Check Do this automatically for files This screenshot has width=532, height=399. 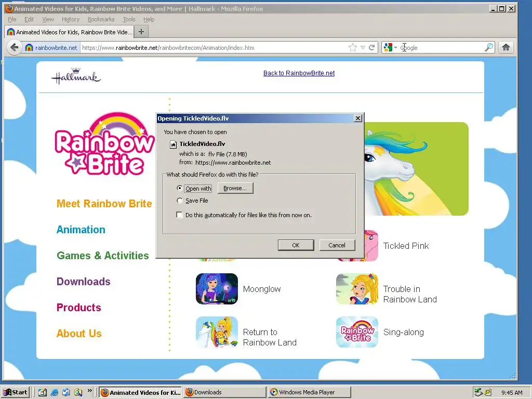coord(179,215)
